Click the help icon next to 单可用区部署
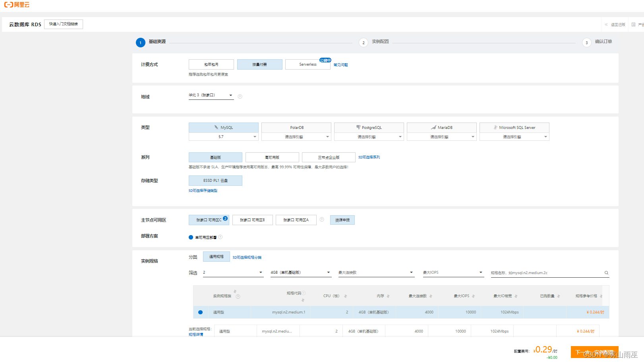Image resolution: width=644 pixels, height=362 pixels. click(x=220, y=237)
